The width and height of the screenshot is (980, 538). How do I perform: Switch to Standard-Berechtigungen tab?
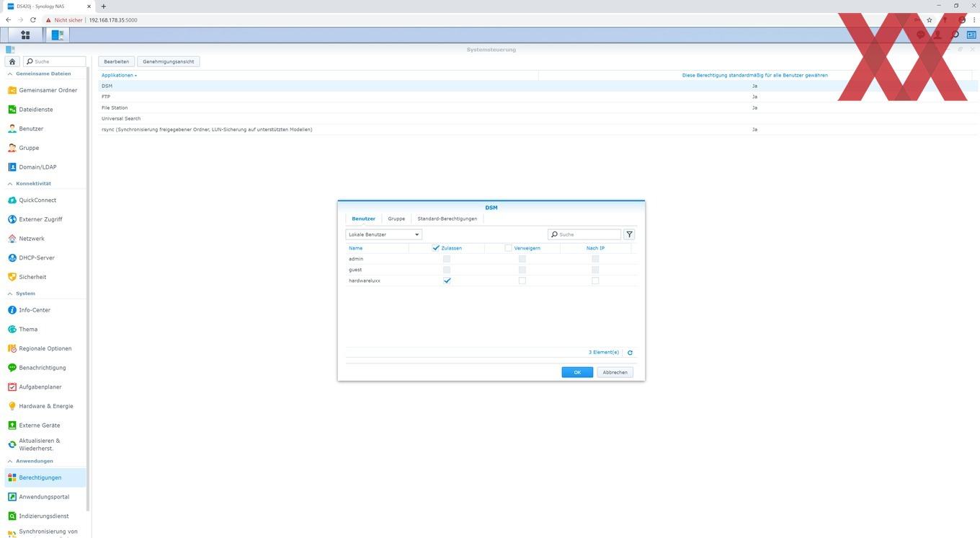click(x=447, y=219)
